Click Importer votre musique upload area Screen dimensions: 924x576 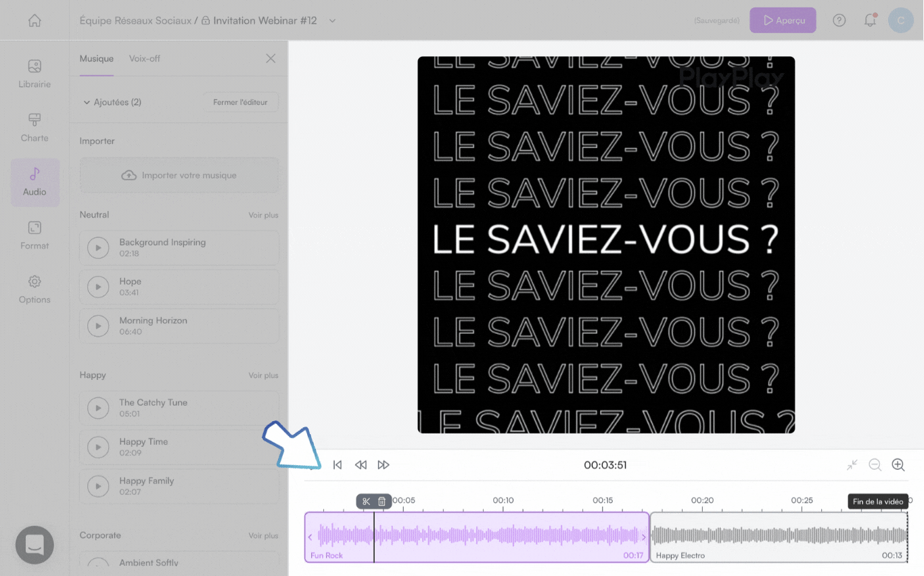point(179,175)
